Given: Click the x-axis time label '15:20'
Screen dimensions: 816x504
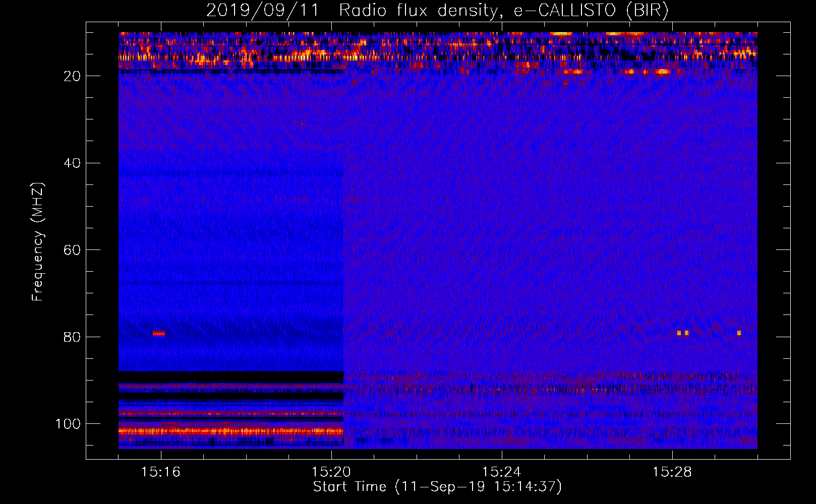Looking at the screenshot, I should 331,472.
